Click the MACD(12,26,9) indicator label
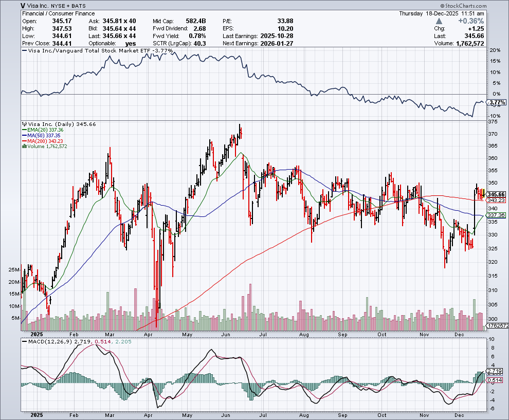The height and width of the screenshot is (420, 509). pos(49,341)
